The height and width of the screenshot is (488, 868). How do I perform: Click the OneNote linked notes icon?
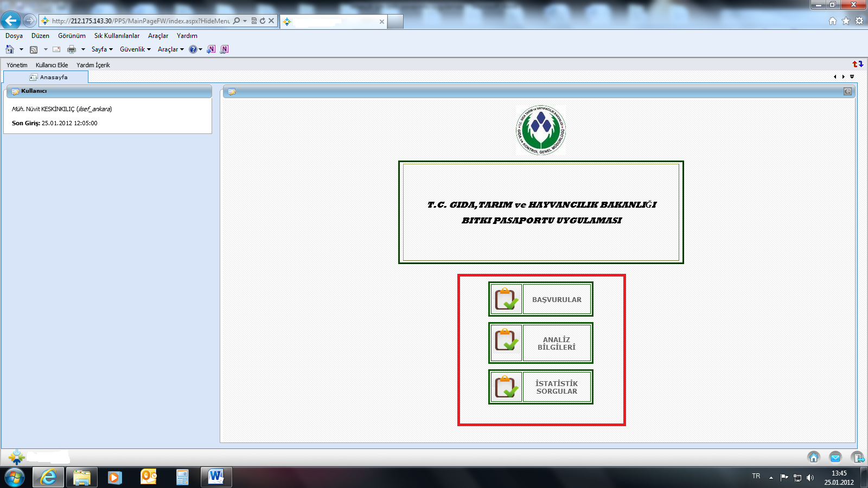[x=225, y=49]
